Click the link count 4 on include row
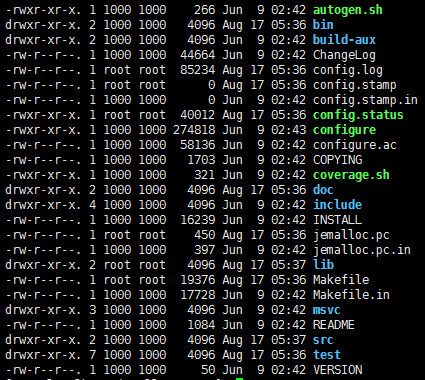This screenshot has height=380, width=425. [93, 205]
